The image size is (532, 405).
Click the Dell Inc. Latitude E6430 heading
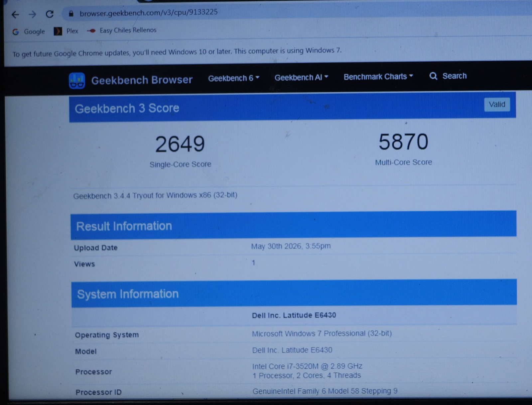click(x=294, y=315)
